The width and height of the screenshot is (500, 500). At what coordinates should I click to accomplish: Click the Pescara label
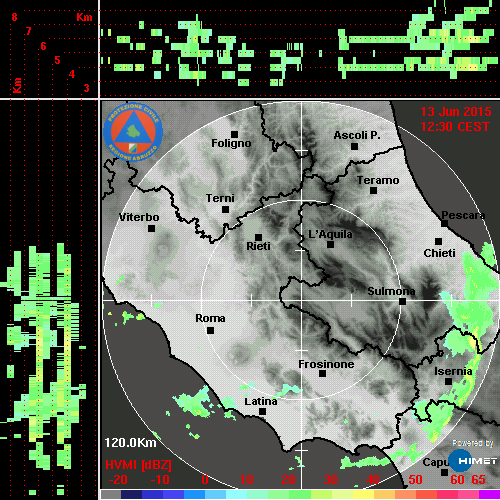[463, 215]
